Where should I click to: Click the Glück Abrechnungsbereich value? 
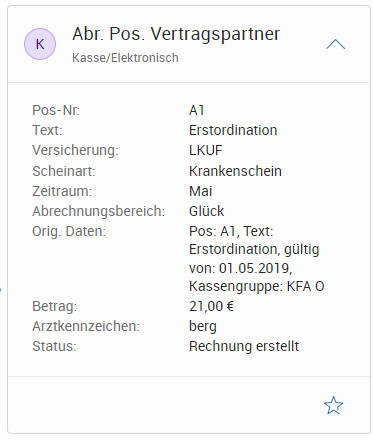(207, 211)
